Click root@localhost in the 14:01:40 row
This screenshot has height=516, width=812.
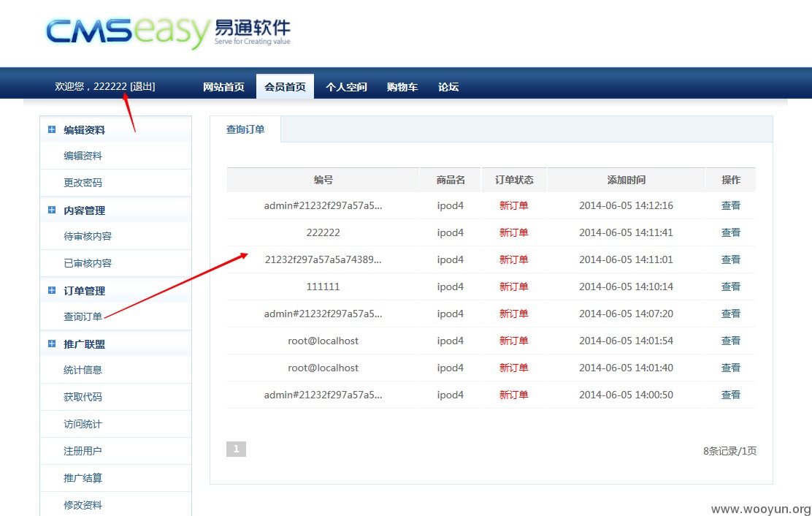coord(323,368)
